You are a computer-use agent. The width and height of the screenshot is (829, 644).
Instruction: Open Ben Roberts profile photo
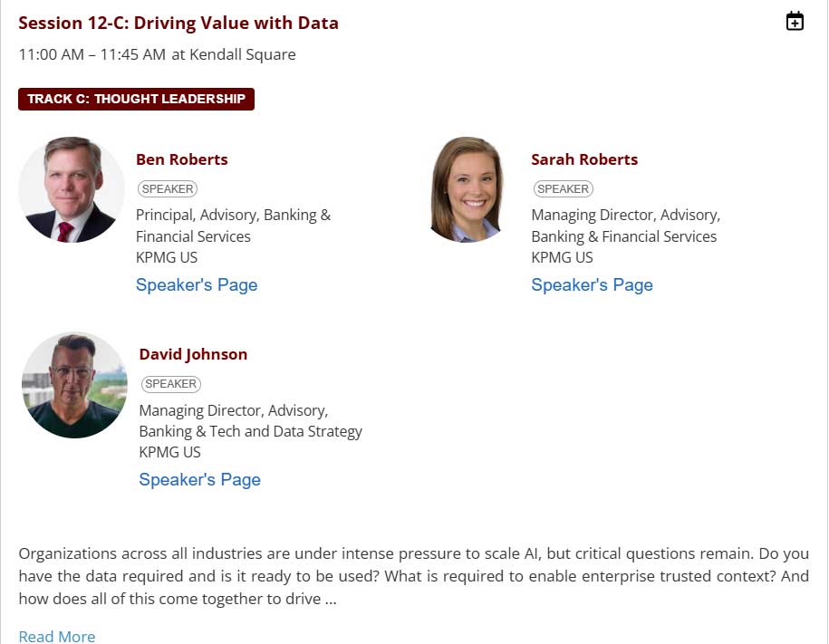coord(72,189)
